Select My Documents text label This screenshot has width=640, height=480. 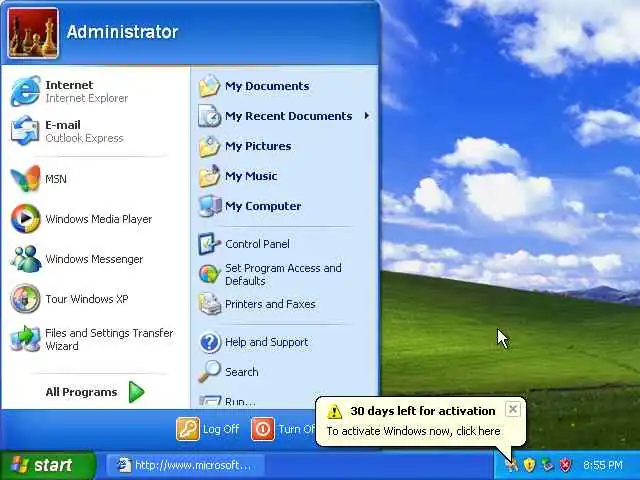267,86
